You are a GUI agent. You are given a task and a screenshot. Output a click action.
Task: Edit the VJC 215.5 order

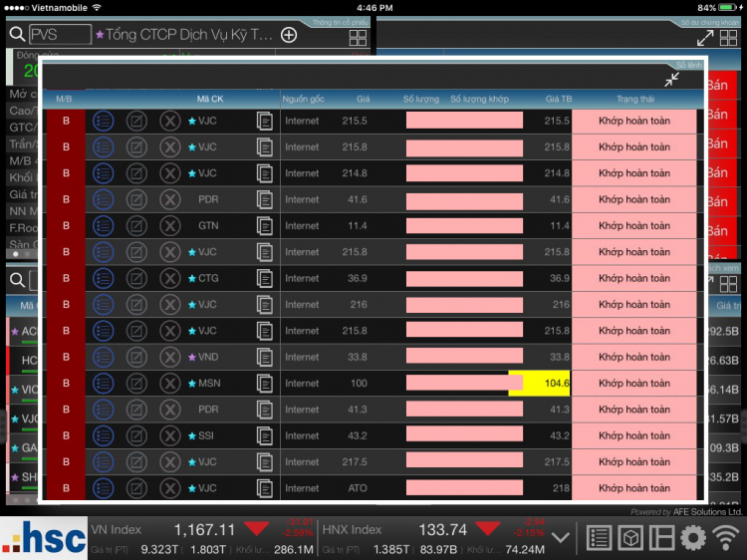click(x=136, y=121)
